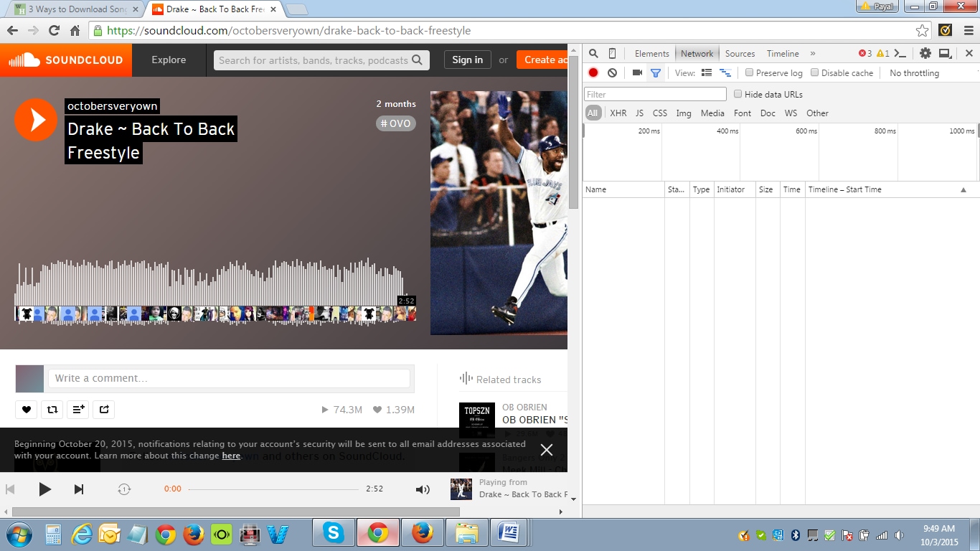The height and width of the screenshot is (551, 980).
Task: Reload the page in Chrome
Action: click(x=54, y=31)
